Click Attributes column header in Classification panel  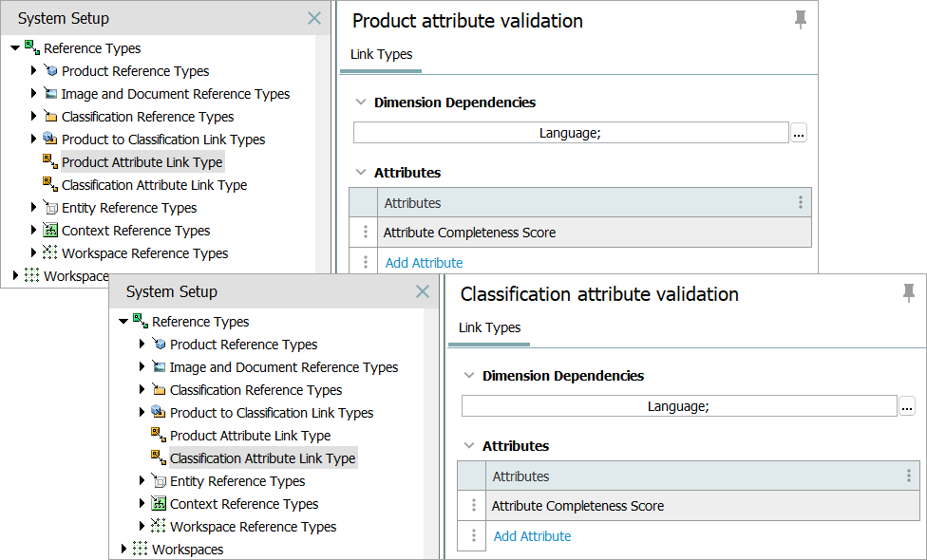coord(702,476)
